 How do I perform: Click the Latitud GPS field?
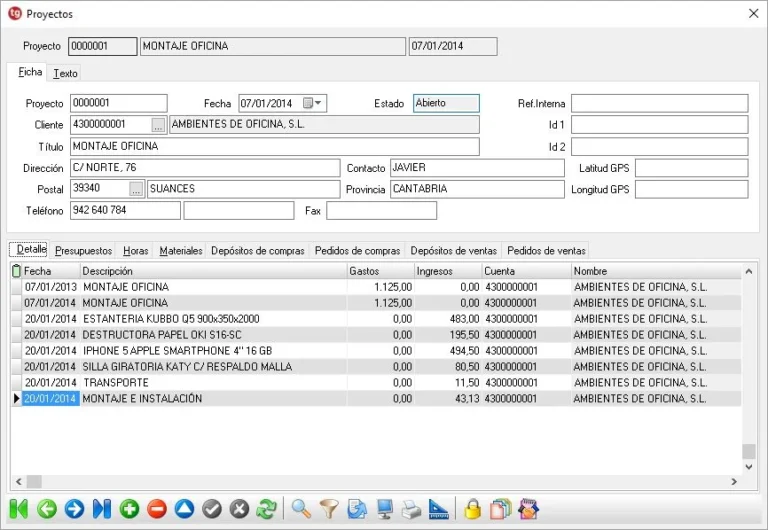click(692, 168)
